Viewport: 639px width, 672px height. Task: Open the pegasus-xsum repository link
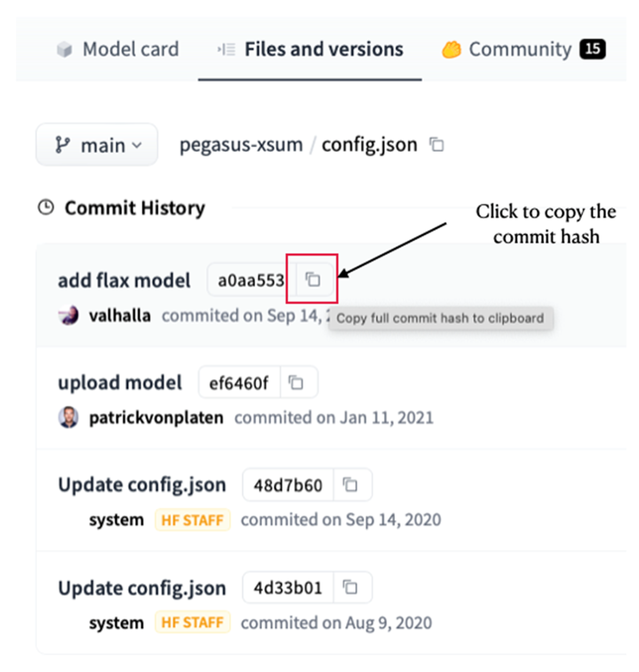click(x=240, y=145)
